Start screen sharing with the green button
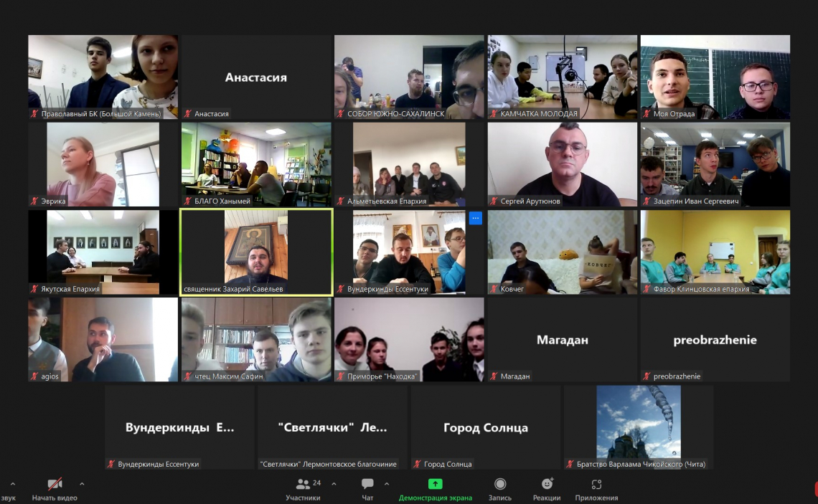Image resolution: width=818 pixels, height=504 pixels. [x=435, y=484]
